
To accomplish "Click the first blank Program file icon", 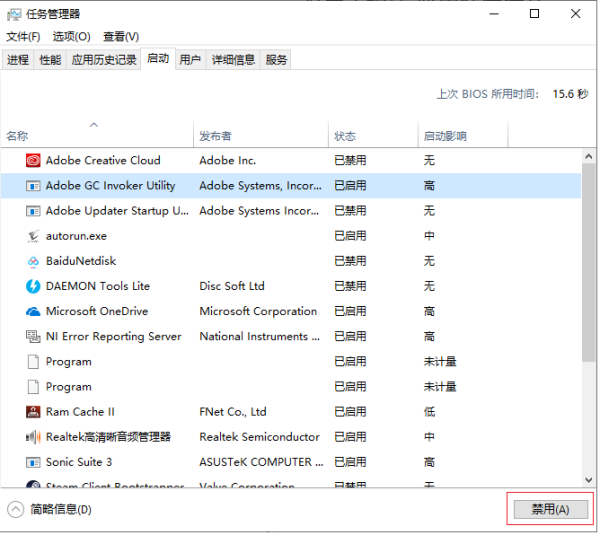I will pyautogui.click(x=33, y=362).
